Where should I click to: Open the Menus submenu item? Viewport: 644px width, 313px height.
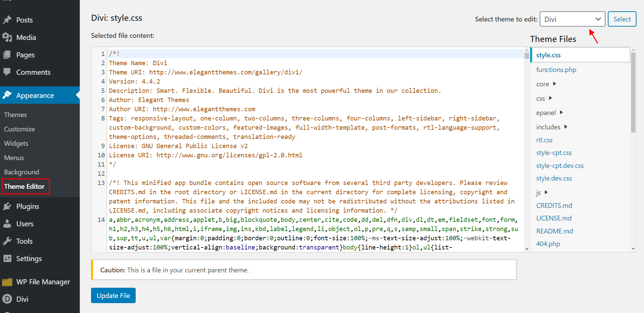coord(14,158)
